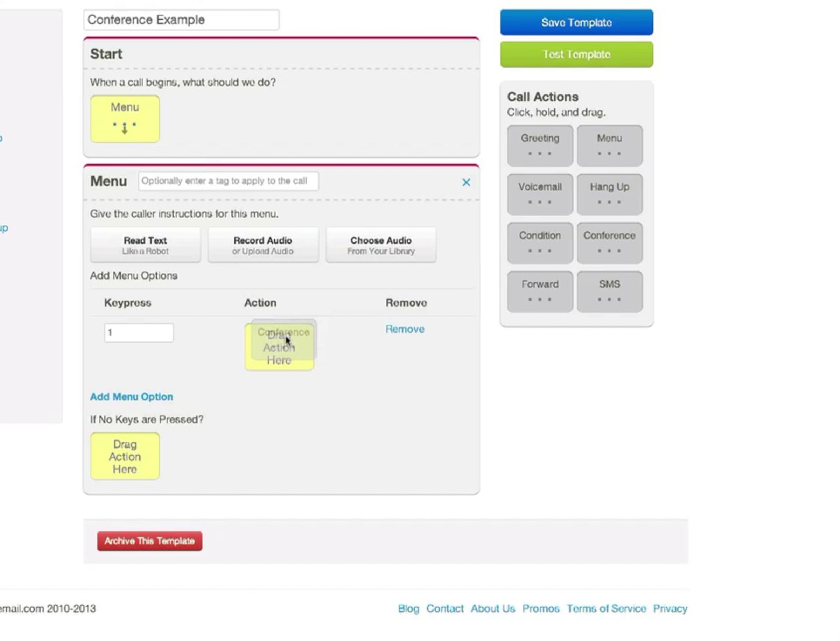Click the Archive This Template button
Viewport: 840px width, 641px height.
(149, 541)
